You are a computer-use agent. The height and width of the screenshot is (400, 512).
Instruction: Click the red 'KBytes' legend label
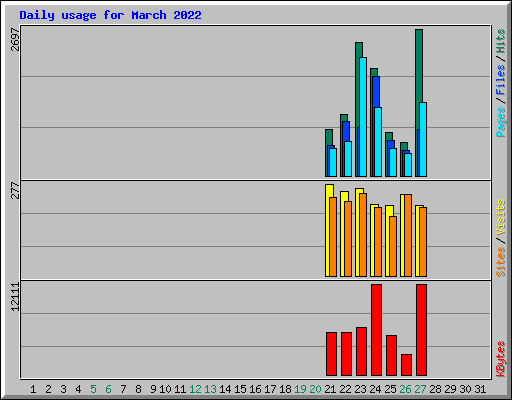pos(501,359)
